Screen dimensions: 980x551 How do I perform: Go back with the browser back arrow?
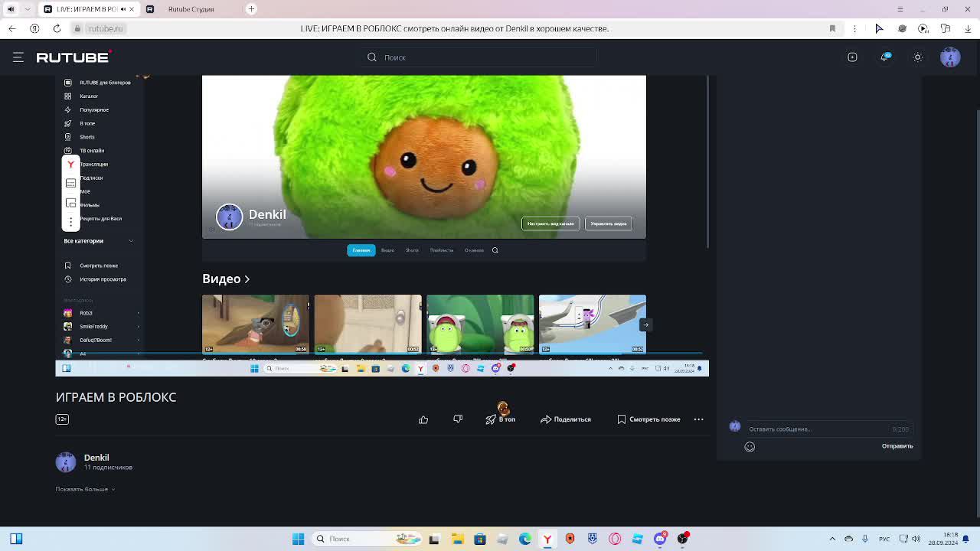pyautogui.click(x=12, y=28)
